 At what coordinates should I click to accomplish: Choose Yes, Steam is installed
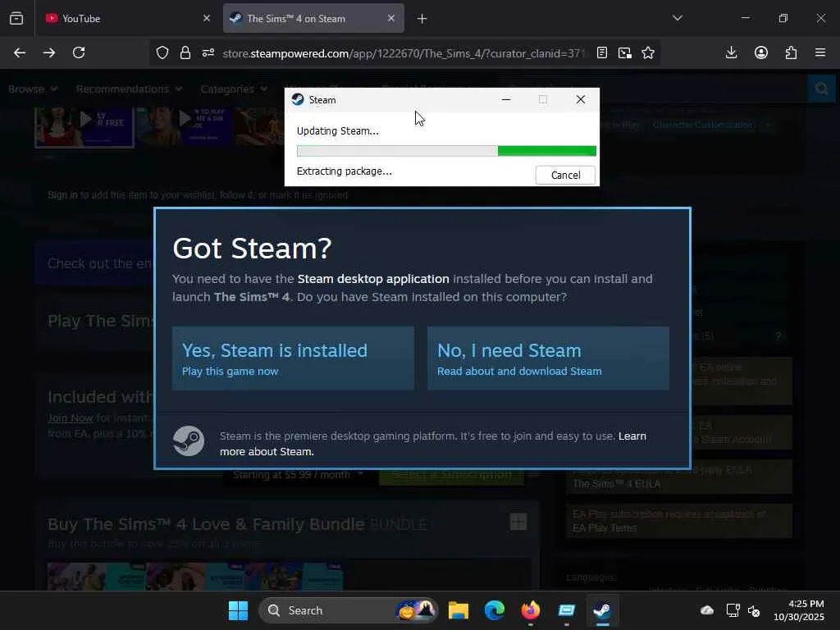293,358
